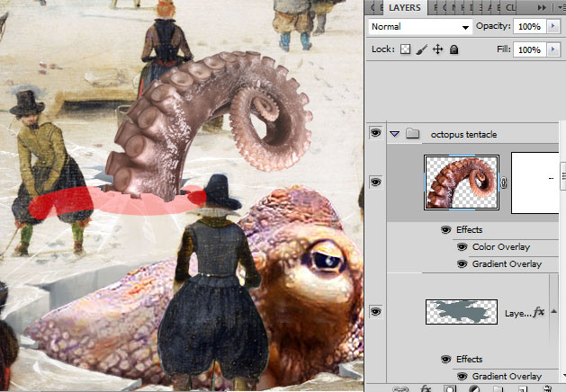Screen dimensions: 566x392
Task: Click the Fill 100% field
Action: click(529, 49)
